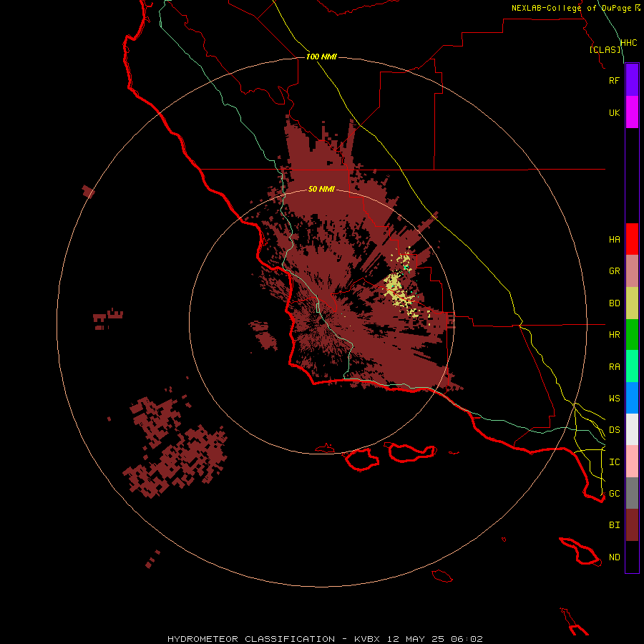Click the GC legend label
The height and width of the screenshot is (644, 644).
pyautogui.click(x=614, y=494)
